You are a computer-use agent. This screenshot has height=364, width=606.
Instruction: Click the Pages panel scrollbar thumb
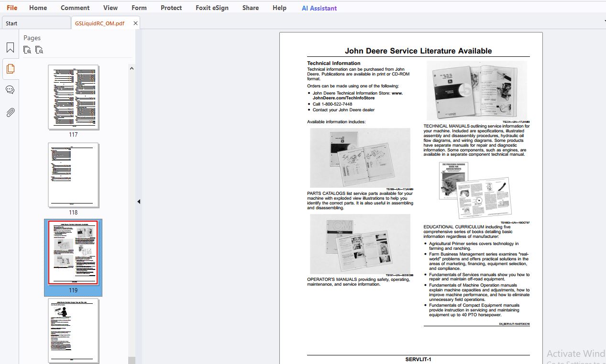point(132,360)
